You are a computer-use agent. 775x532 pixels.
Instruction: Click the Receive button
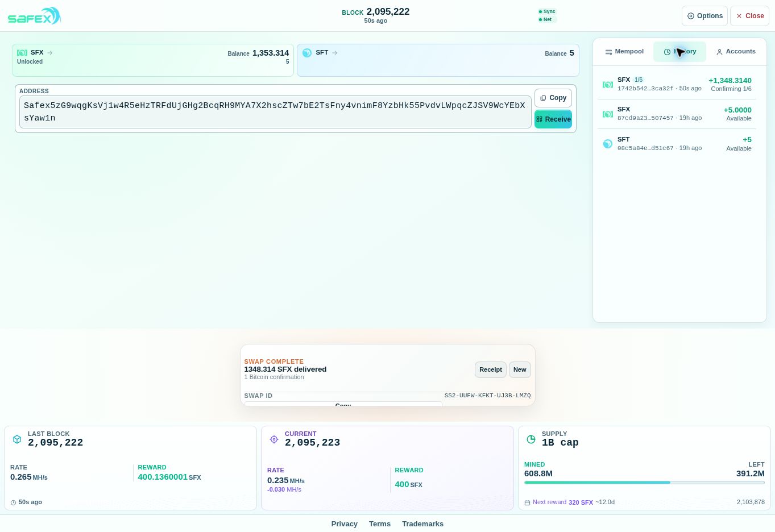(553, 119)
